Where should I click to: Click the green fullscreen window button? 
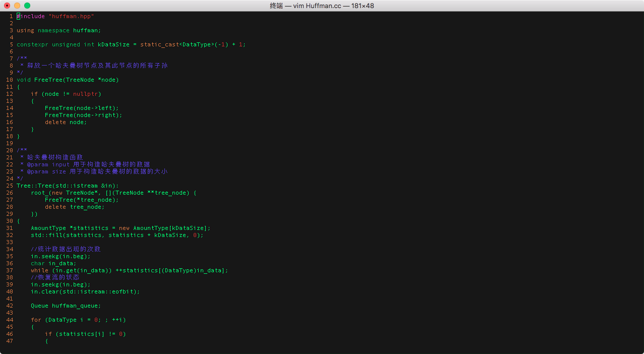(x=27, y=6)
